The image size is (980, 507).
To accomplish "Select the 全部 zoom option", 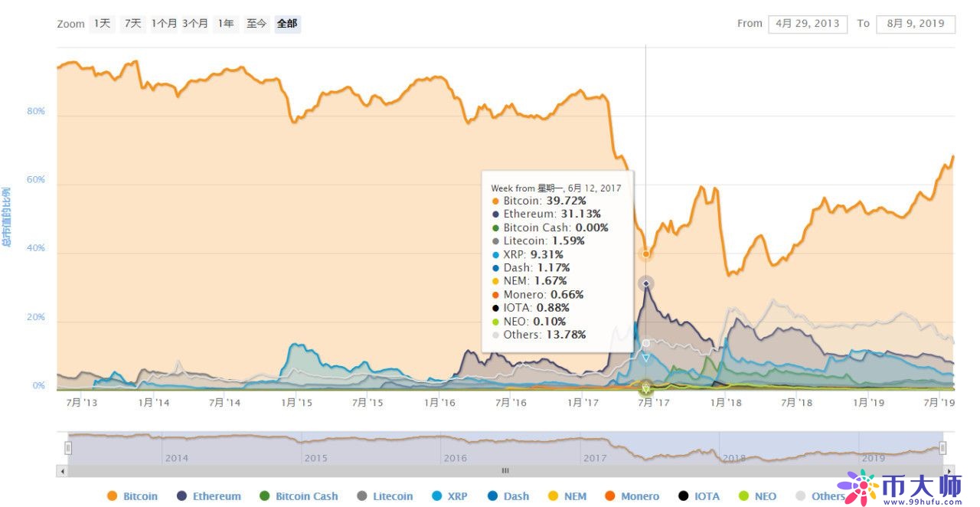I will pyautogui.click(x=287, y=24).
